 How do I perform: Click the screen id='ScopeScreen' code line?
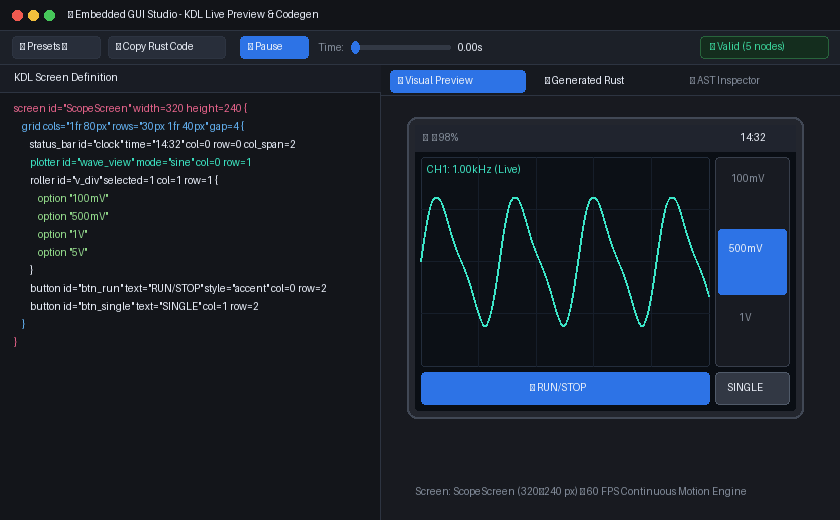pyautogui.click(x=130, y=108)
